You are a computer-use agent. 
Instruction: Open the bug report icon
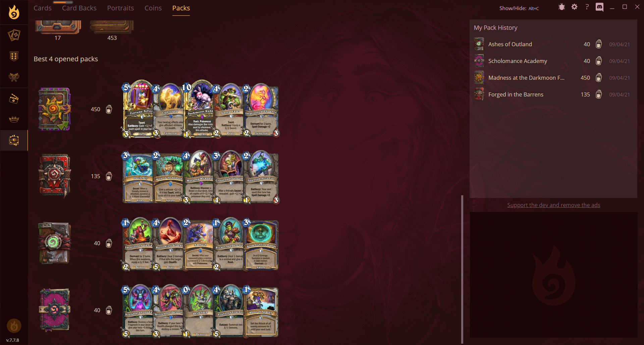click(x=561, y=7)
